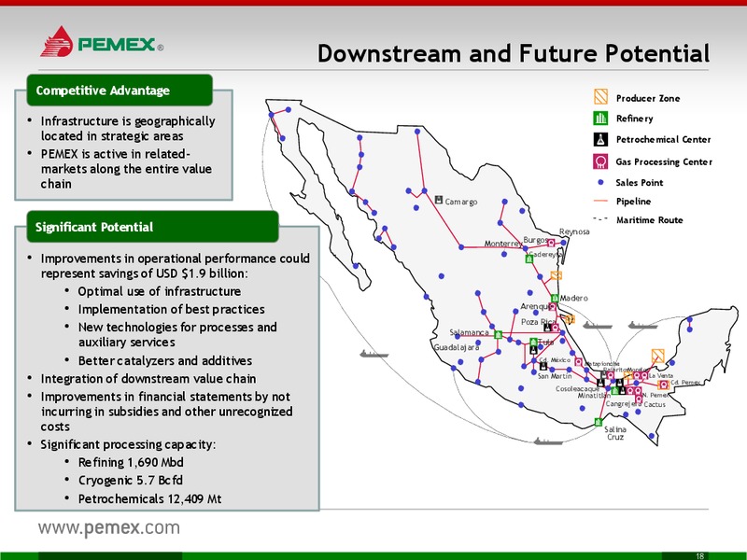The width and height of the screenshot is (747, 560).
Task: Select the green Refinery legend icon
Action: (600, 119)
